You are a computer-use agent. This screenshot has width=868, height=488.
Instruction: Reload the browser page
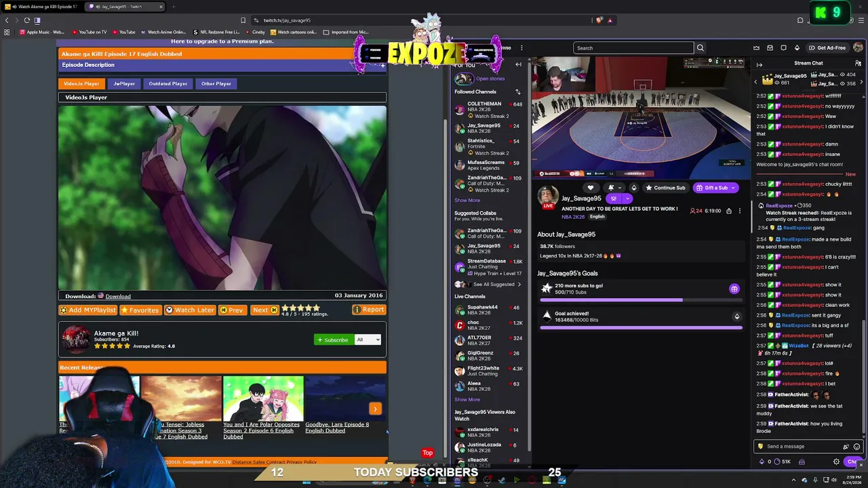click(27, 20)
